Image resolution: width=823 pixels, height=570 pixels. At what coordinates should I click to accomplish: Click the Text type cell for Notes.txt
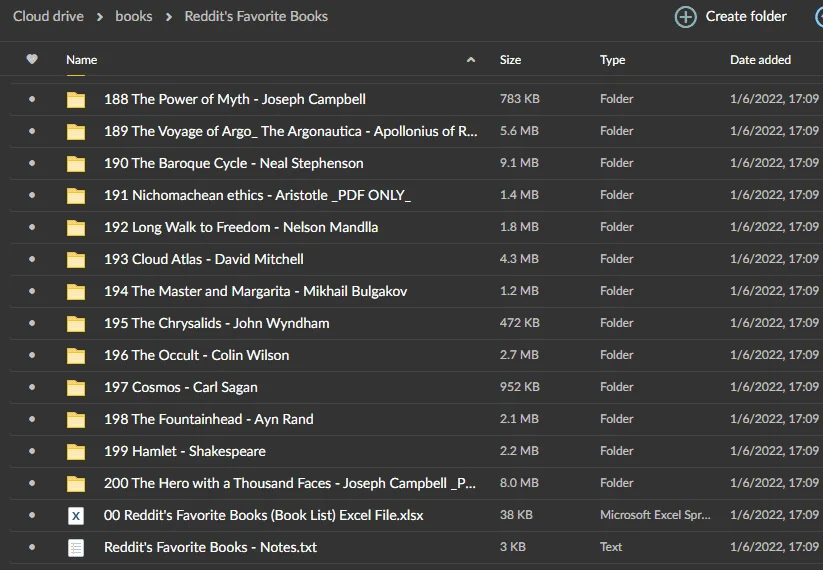(x=611, y=547)
